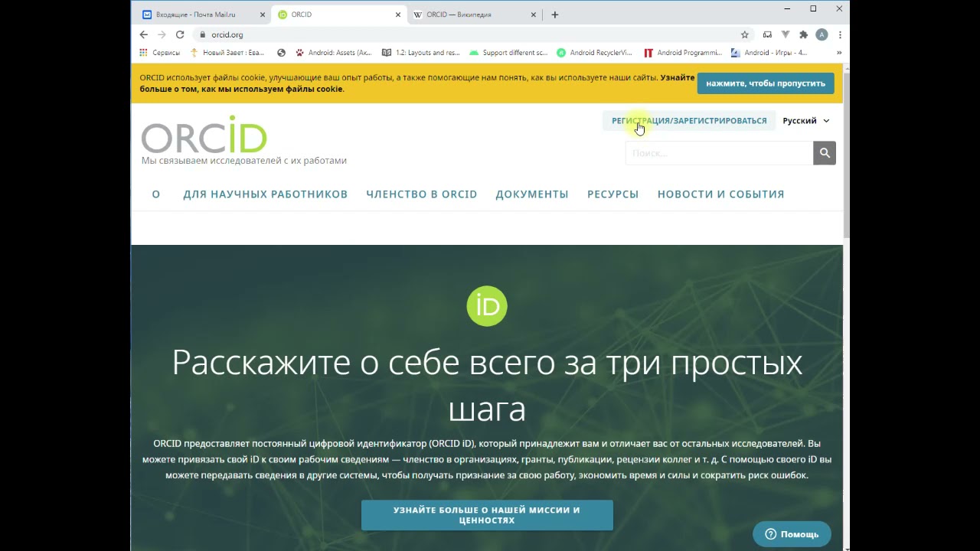980x551 pixels.
Task: Open the Для научных работников menu
Action: pyautogui.click(x=265, y=194)
